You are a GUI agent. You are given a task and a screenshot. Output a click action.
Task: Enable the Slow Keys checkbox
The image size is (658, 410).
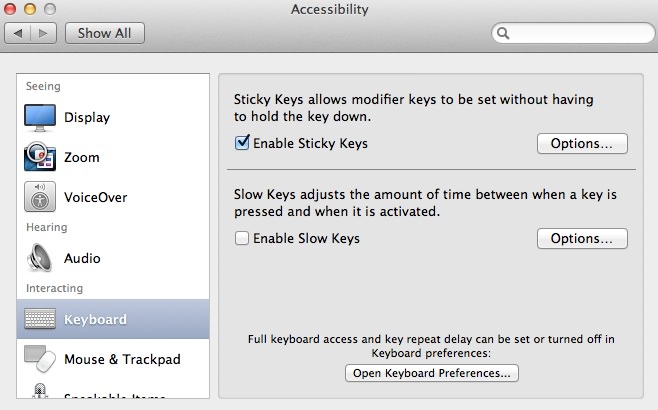point(242,239)
